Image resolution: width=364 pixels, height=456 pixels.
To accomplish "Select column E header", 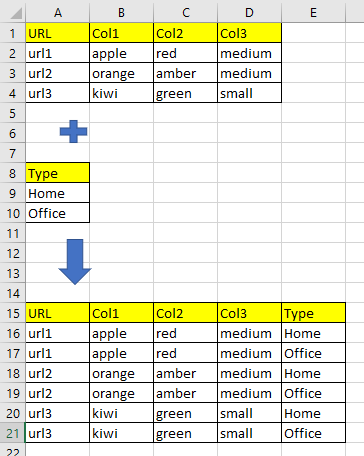I will 313,12.
